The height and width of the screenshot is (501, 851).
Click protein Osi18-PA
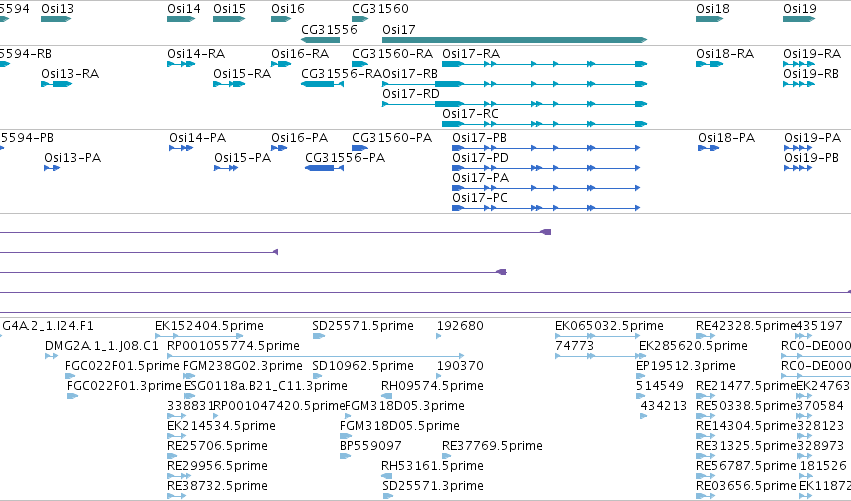coord(708,148)
